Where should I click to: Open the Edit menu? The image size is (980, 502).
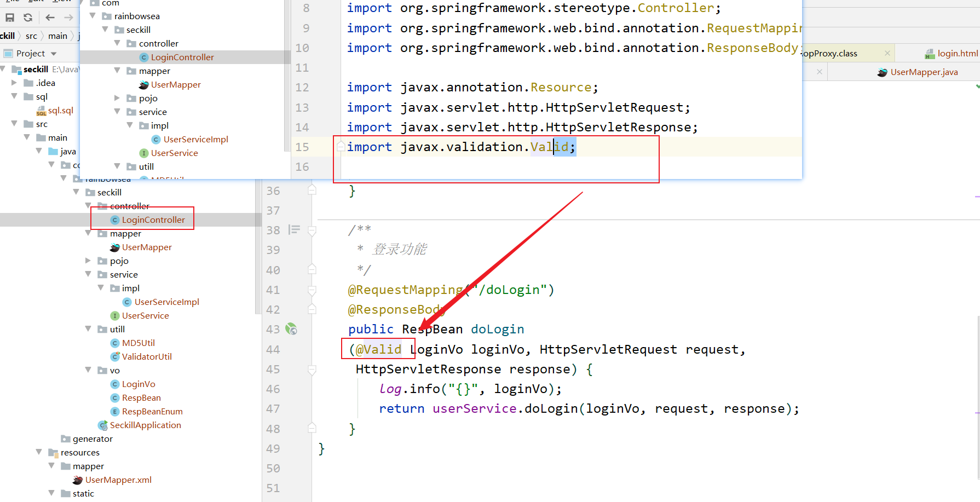coord(34,2)
